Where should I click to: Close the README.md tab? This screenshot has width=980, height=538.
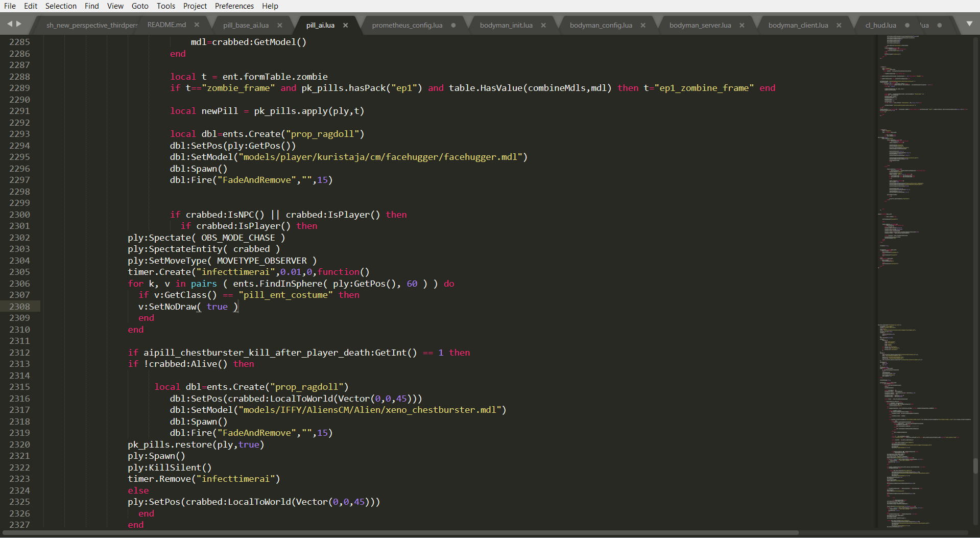pos(197,25)
